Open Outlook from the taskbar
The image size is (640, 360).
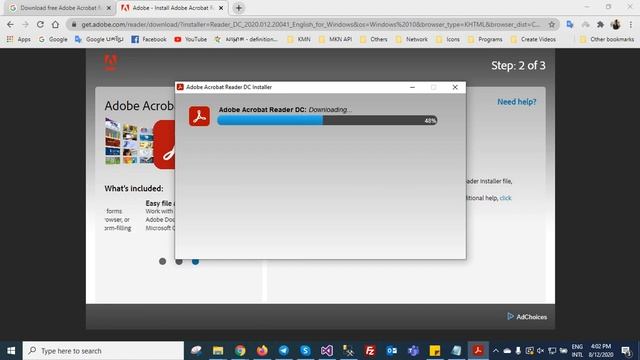coord(391,351)
